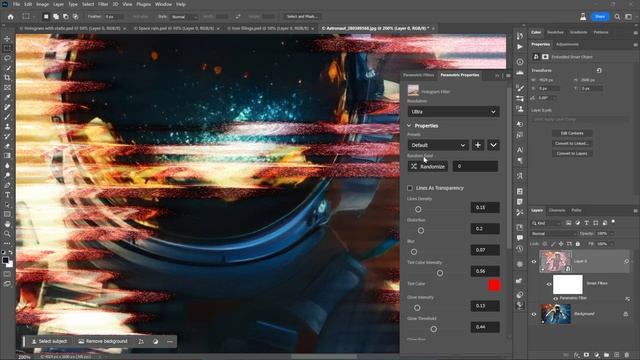Image resolution: width=640 pixels, height=360 pixels.
Task: Select the Gradient tool
Action: [7, 156]
